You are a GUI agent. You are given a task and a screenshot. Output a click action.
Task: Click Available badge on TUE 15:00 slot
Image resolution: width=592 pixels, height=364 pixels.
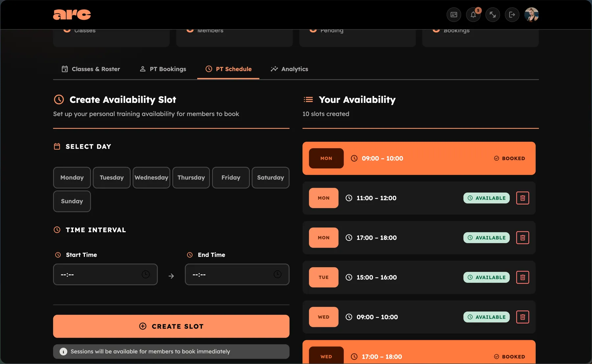[486, 278]
